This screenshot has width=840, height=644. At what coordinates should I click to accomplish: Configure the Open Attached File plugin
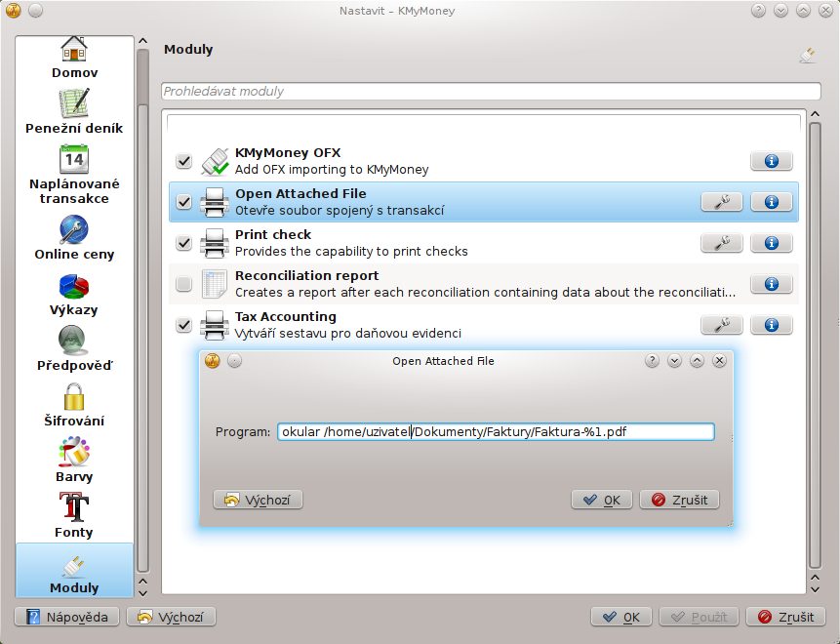point(722,202)
